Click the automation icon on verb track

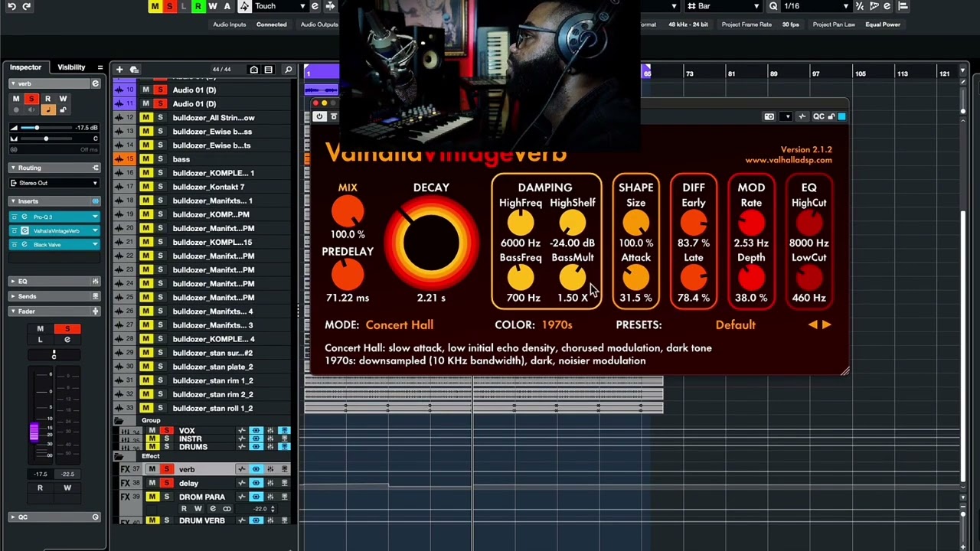pyautogui.click(x=242, y=469)
